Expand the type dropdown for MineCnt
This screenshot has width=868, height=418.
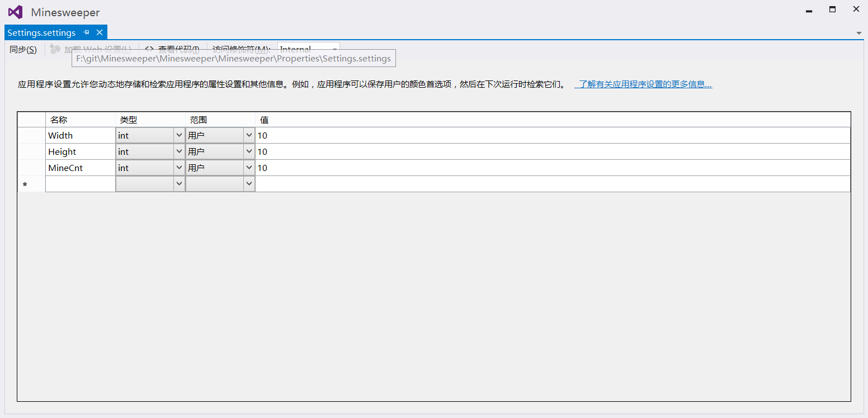pyautogui.click(x=179, y=168)
